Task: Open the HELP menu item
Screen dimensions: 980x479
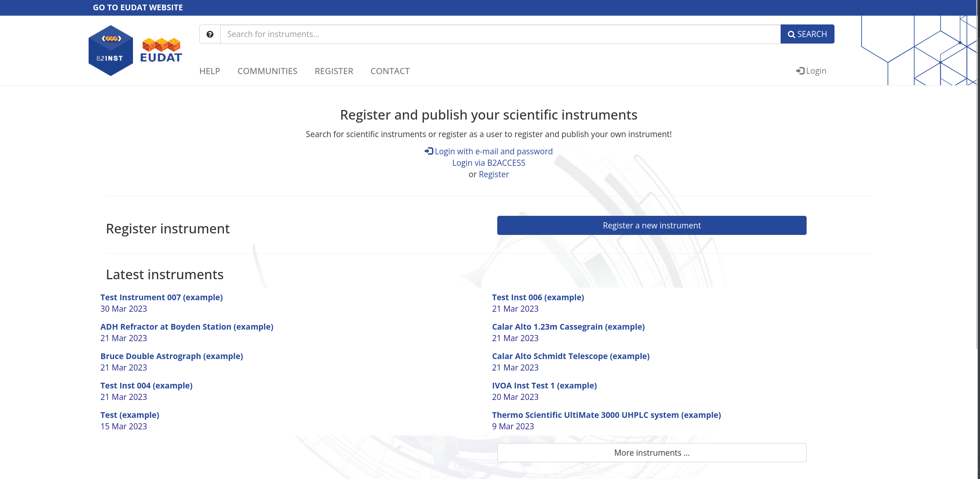Action: [x=209, y=71]
